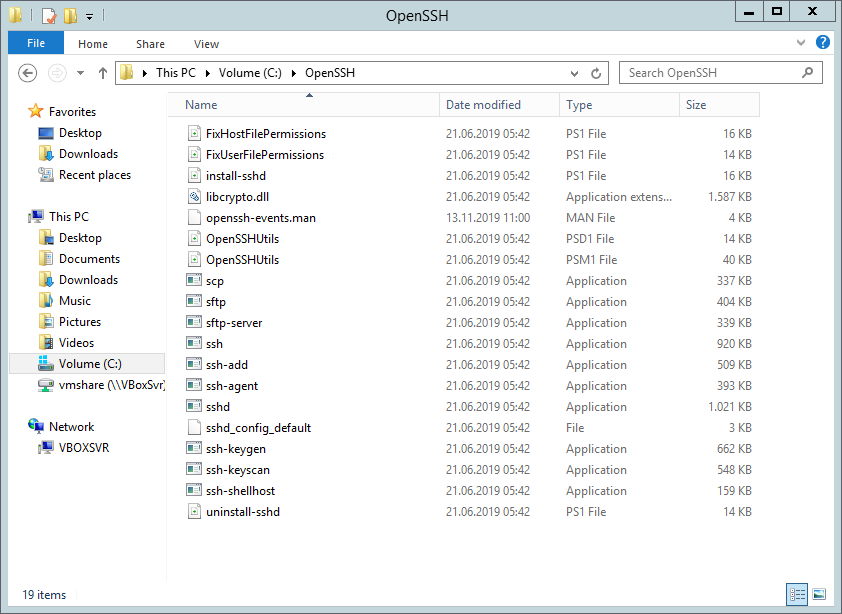Select scp application icon
The image size is (842, 614).
coord(194,280)
